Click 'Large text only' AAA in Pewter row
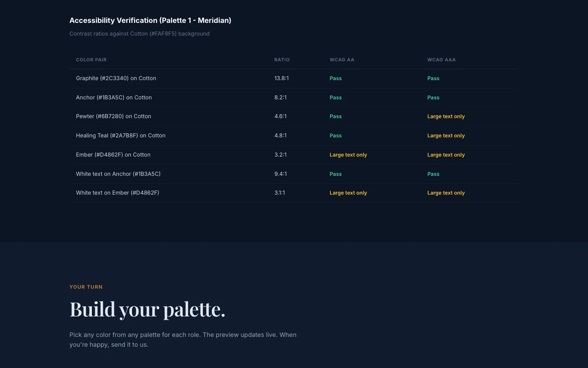 click(446, 116)
